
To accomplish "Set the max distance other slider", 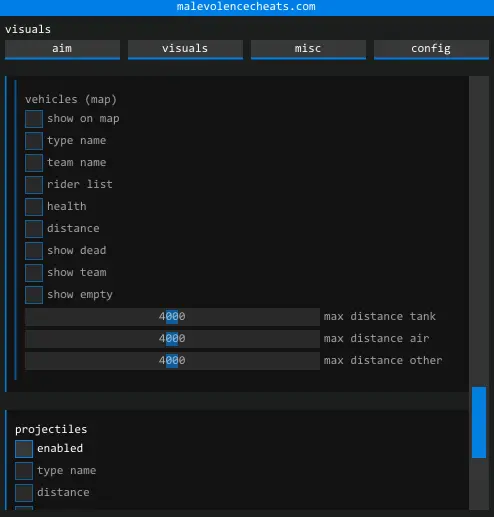I will click(x=172, y=361).
